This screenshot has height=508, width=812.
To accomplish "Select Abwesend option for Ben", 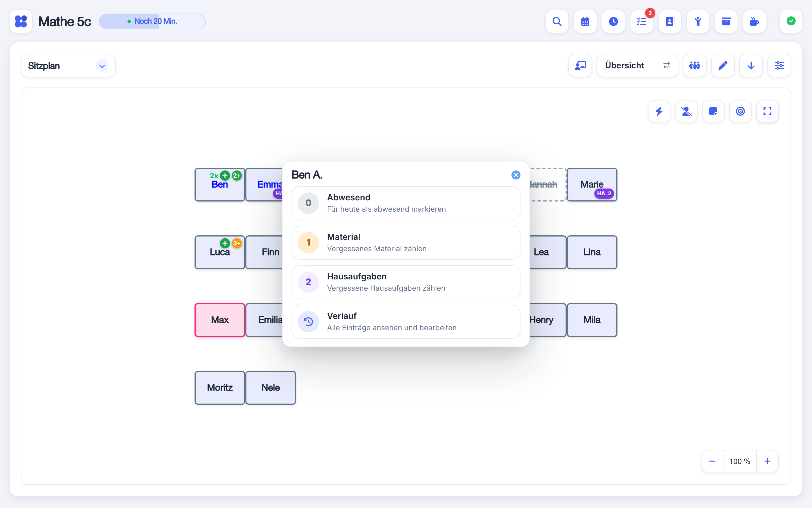I will [x=406, y=203].
